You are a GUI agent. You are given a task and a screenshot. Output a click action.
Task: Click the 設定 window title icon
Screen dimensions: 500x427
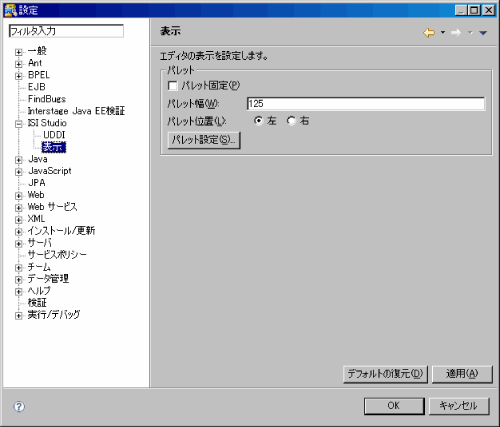coord(10,10)
